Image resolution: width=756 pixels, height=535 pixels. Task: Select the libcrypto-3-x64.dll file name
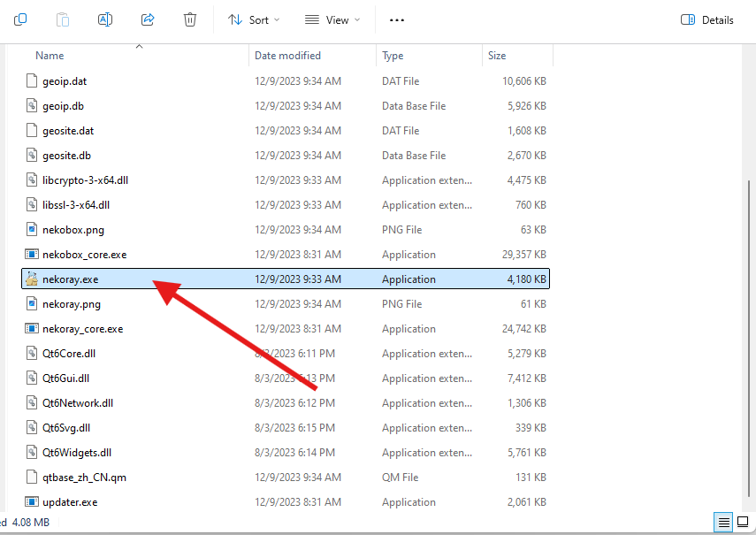(86, 180)
